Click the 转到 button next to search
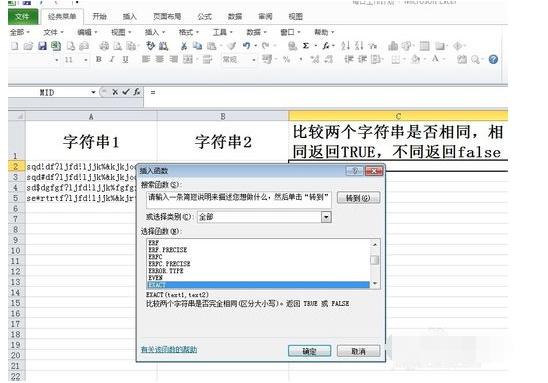This screenshot has width=548, height=383. coord(358,198)
